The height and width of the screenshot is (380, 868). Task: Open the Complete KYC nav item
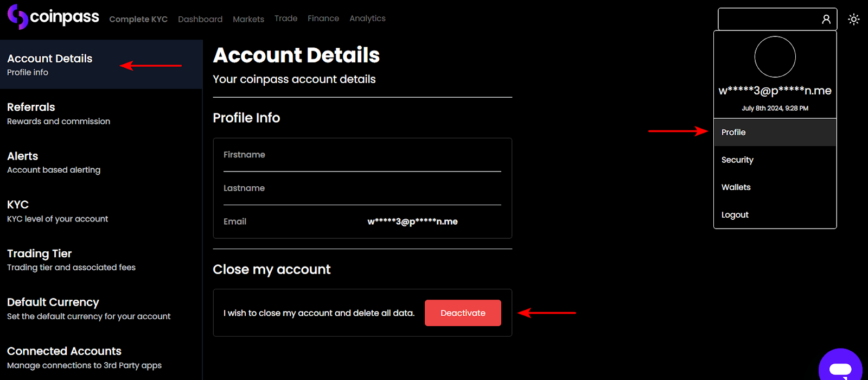138,19
